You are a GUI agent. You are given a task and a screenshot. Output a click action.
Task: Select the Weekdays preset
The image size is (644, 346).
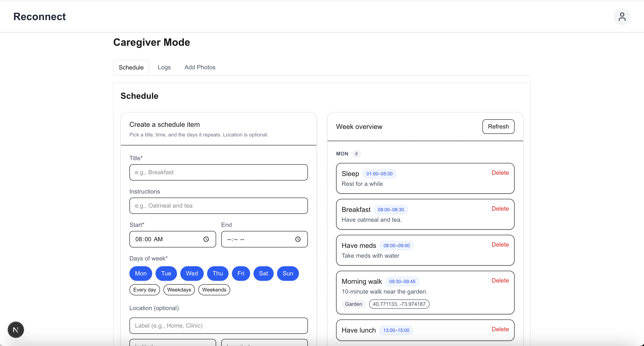click(x=179, y=290)
